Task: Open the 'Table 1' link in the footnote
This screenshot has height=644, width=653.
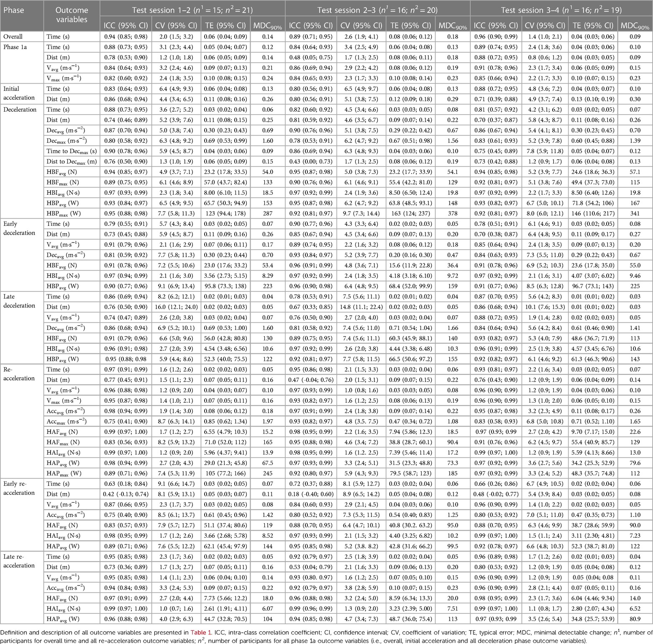Action: (200, 632)
